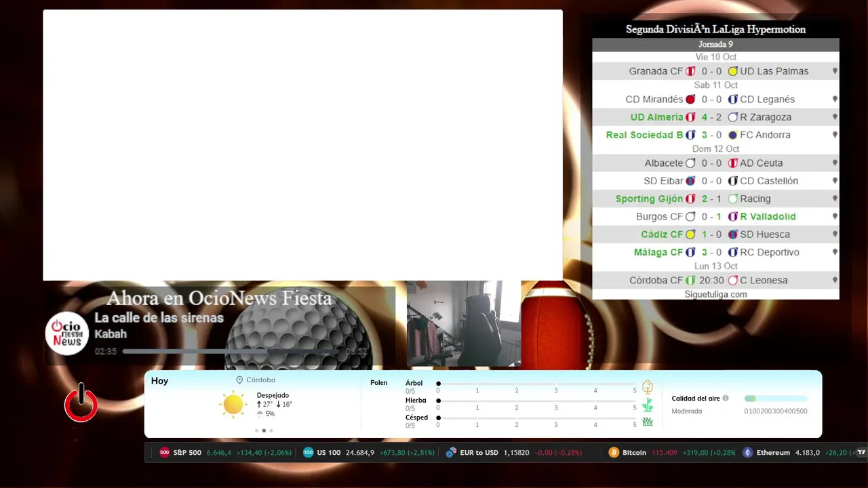Click the S&P 500 value 6.646,4
This screenshot has width=868, height=488.
pos(219,453)
